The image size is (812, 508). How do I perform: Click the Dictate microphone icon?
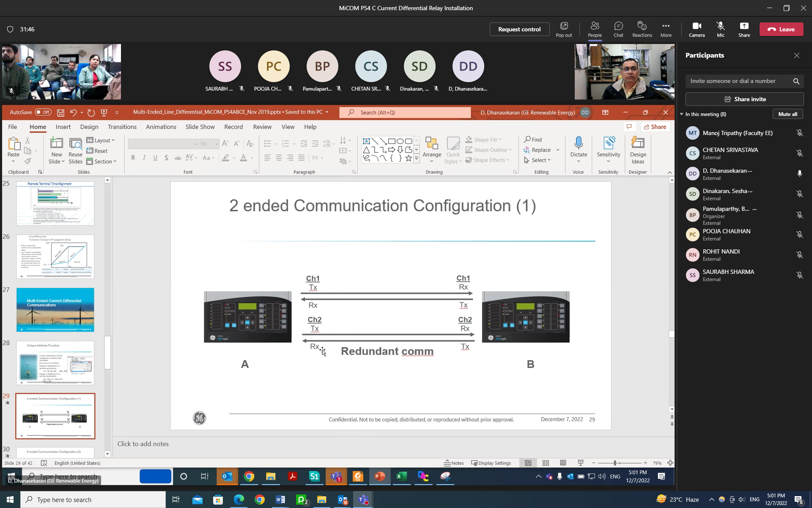pos(579,143)
